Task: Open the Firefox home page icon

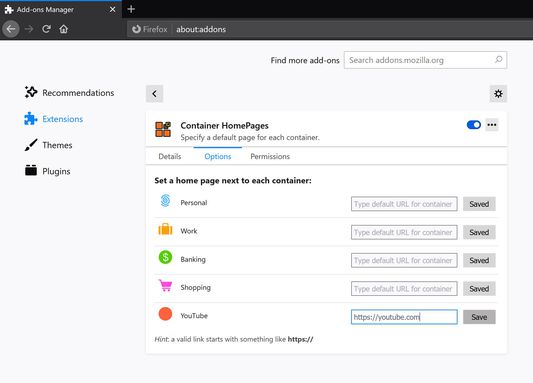Action: (64, 29)
